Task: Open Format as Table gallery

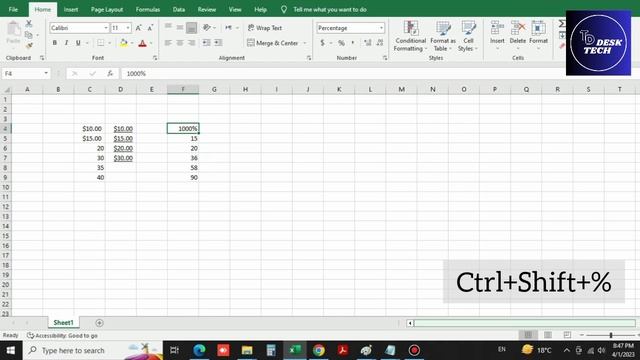Action: point(443,36)
